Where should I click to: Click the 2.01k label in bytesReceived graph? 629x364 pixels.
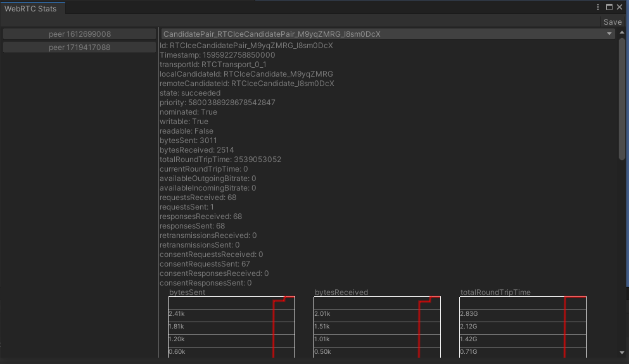(x=322, y=314)
